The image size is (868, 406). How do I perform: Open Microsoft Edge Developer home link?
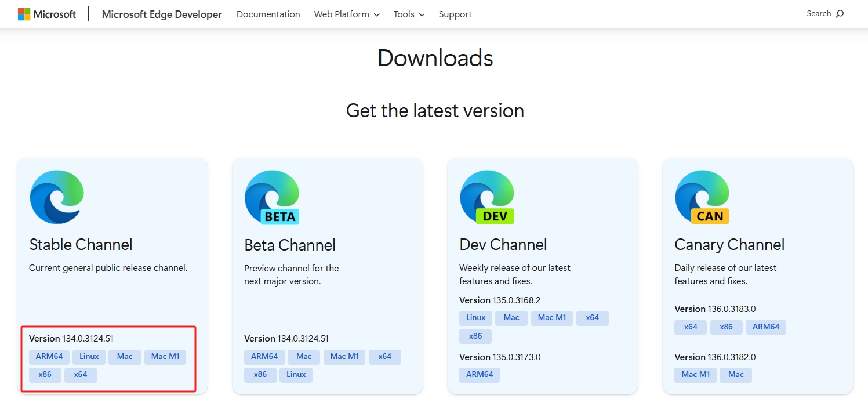click(x=162, y=14)
